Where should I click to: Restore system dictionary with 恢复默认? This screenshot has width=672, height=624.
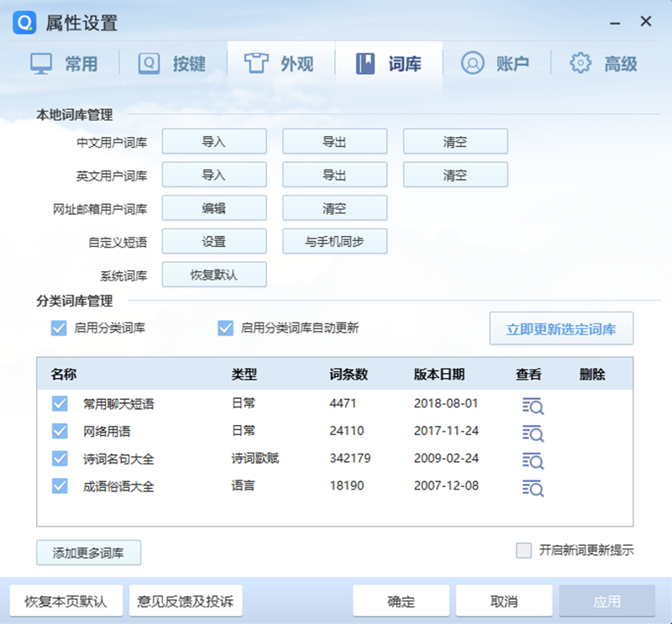(214, 275)
